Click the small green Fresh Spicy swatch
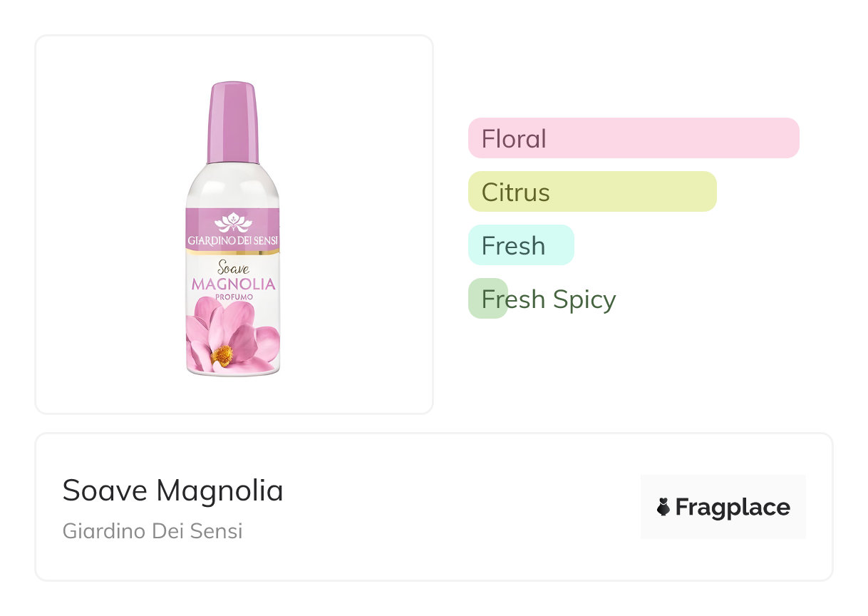 click(487, 299)
